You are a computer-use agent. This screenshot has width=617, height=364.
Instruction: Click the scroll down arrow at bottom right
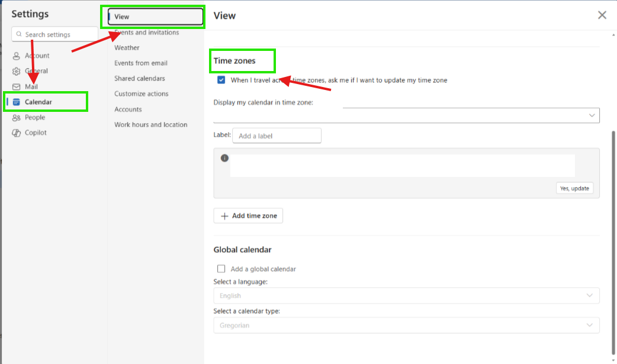613,360
